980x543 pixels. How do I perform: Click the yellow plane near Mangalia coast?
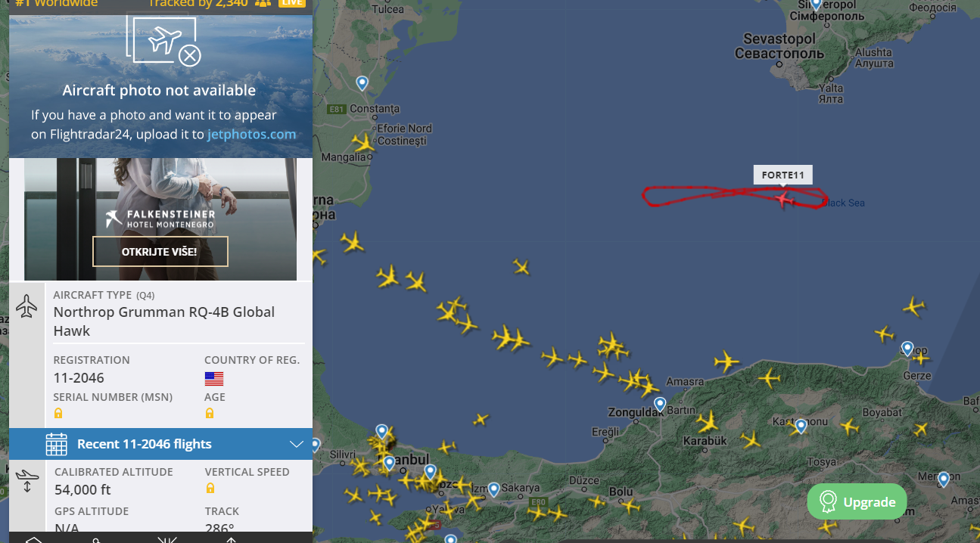click(x=363, y=142)
